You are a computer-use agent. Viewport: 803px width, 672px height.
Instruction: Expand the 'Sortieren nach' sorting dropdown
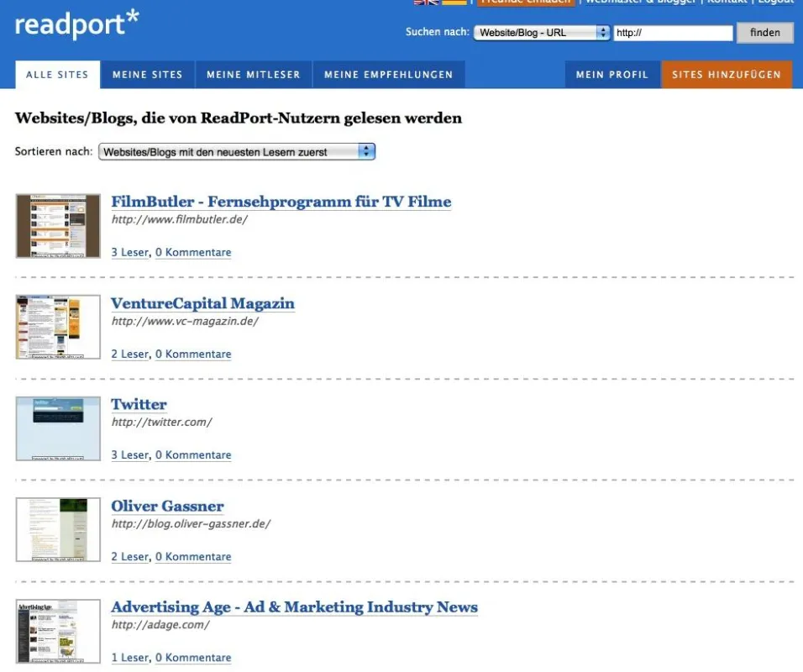coord(237,151)
